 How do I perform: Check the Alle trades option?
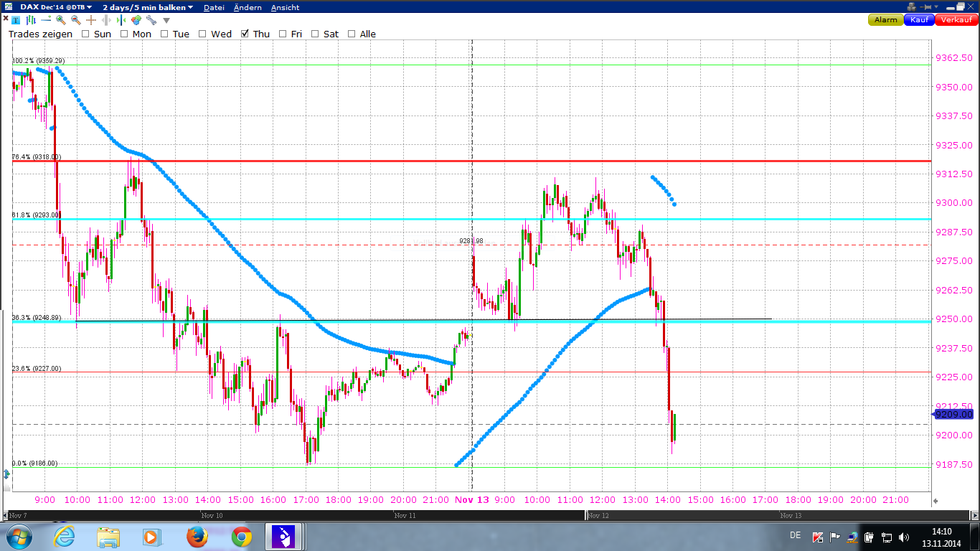[351, 34]
